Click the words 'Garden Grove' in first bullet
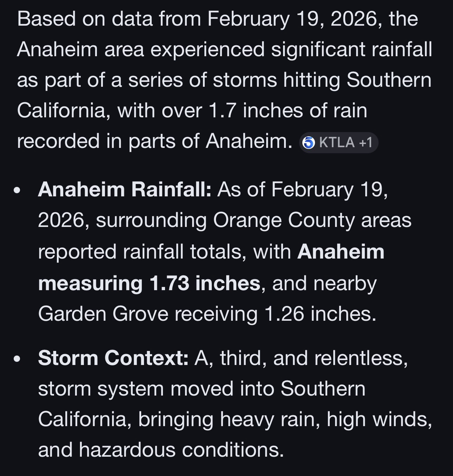Screen dimensions: 453x476 tap(103, 314)
